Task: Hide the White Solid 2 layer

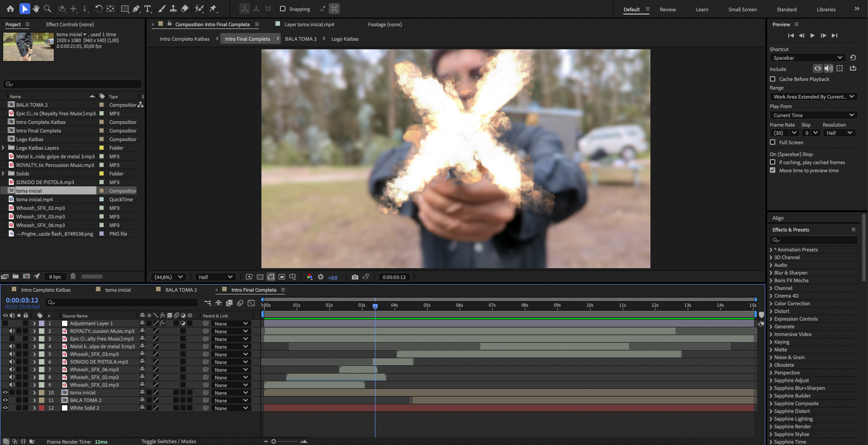Action: [x=5, y=408]
